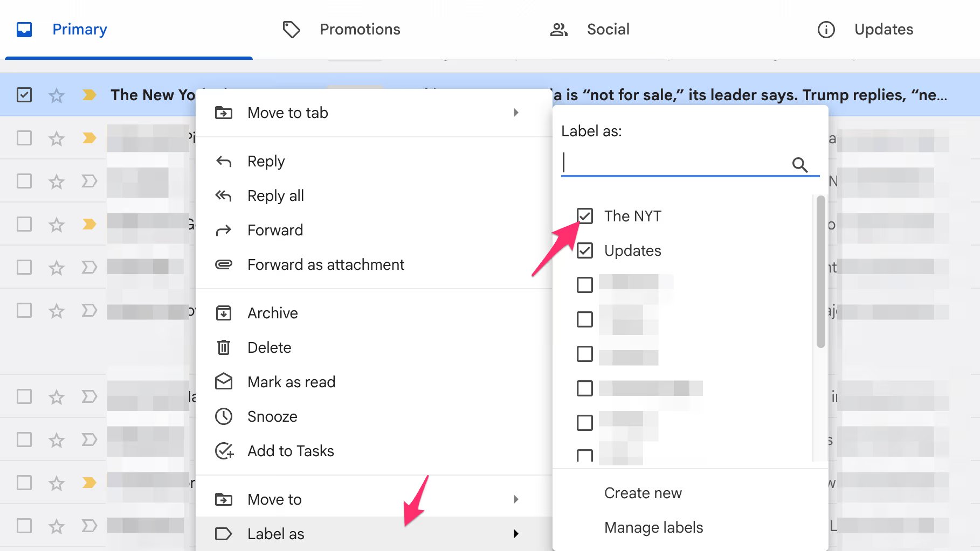Deselect the New York Times email checkbox

24,95
